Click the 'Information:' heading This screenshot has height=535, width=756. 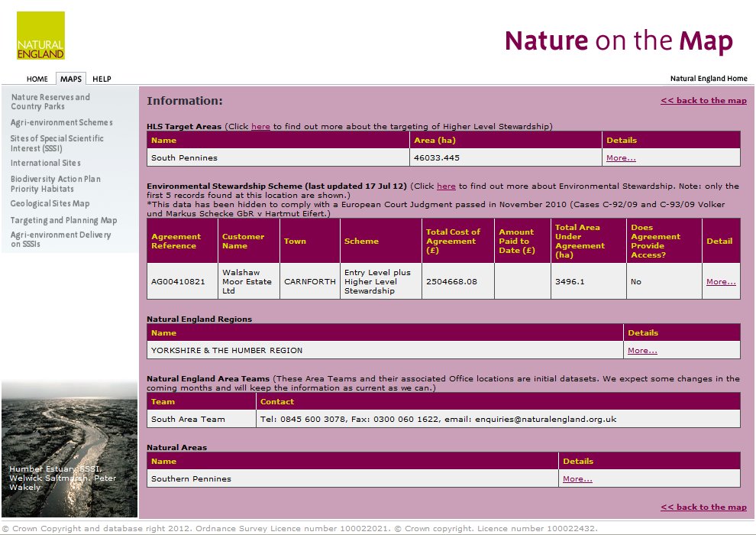point(185,101)
